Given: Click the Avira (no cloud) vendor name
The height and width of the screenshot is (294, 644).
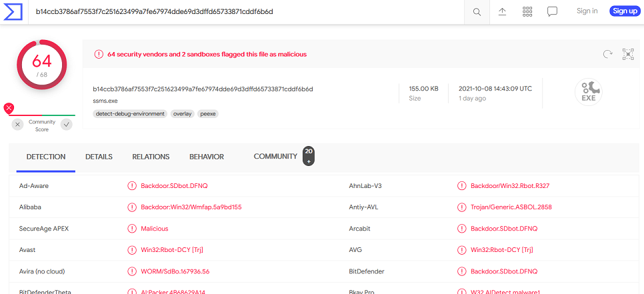Looking at the screenshot, I should point(42,271).
